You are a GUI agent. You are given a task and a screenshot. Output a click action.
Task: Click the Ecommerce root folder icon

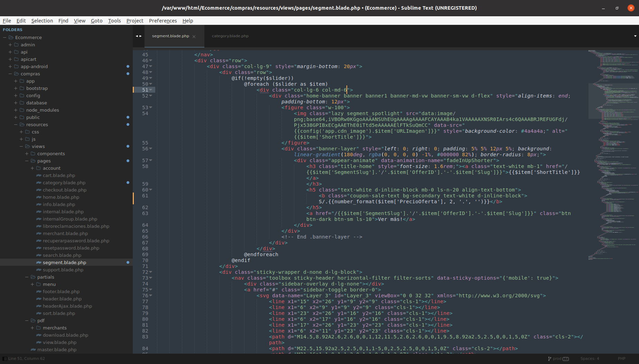11,37
